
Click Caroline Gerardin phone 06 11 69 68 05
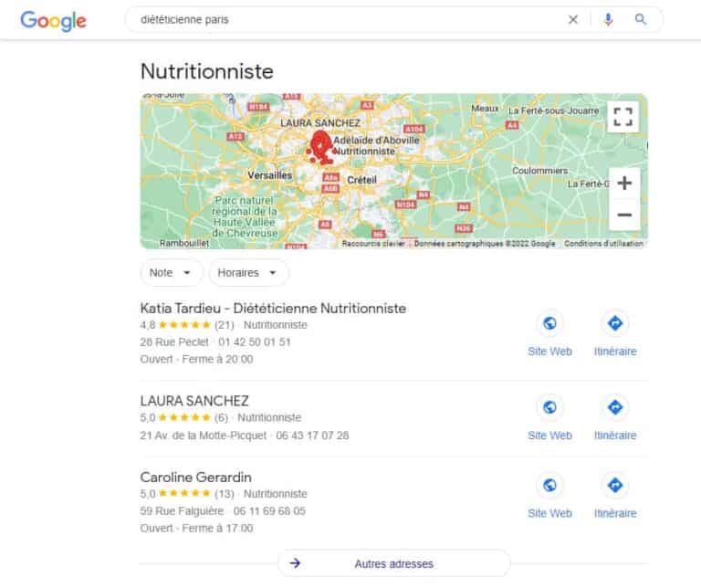click(269, 510)
